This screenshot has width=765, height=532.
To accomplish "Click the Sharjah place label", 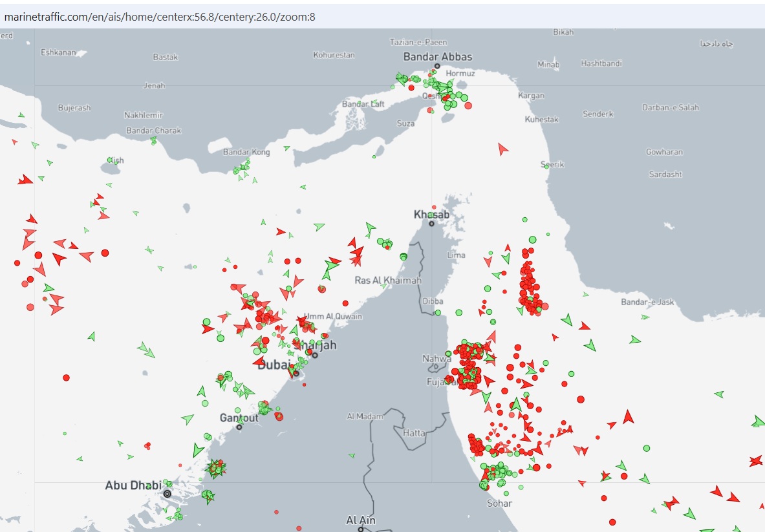I will pyautogui.click(x=316, y=346).
